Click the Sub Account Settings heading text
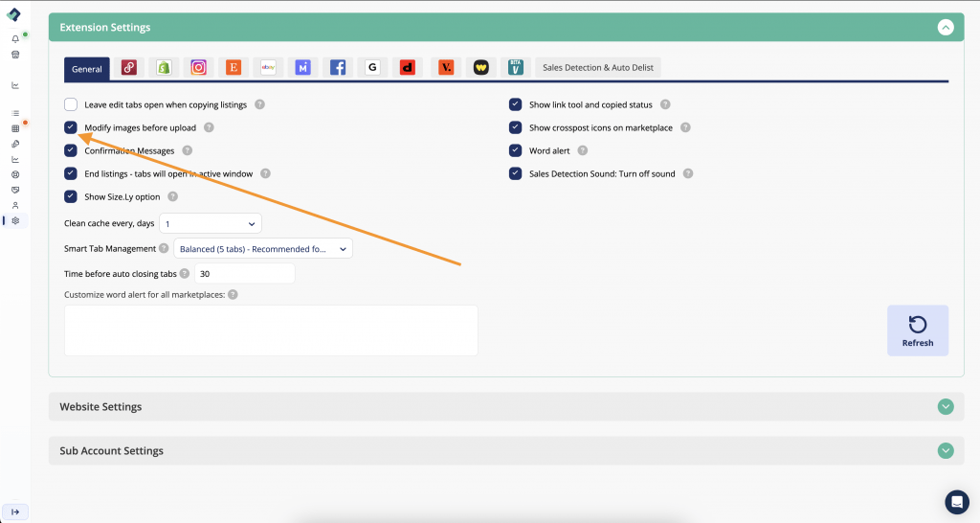 [111, 450]
